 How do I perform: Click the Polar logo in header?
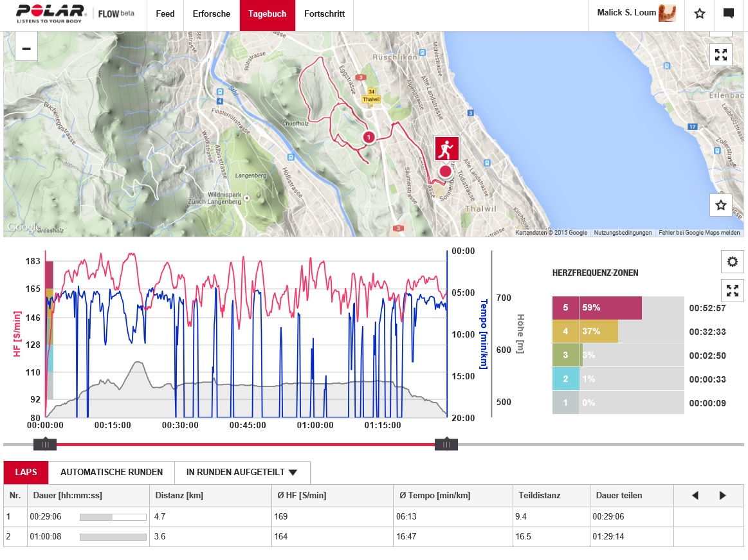click(x=50, y=14)
